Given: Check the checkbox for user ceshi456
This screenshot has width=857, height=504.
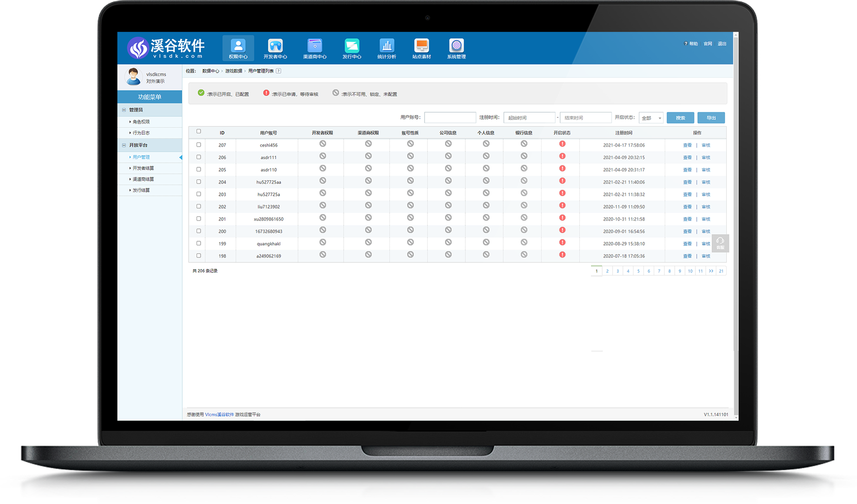Looking at the screenshot, I should [x=199, y=145].
